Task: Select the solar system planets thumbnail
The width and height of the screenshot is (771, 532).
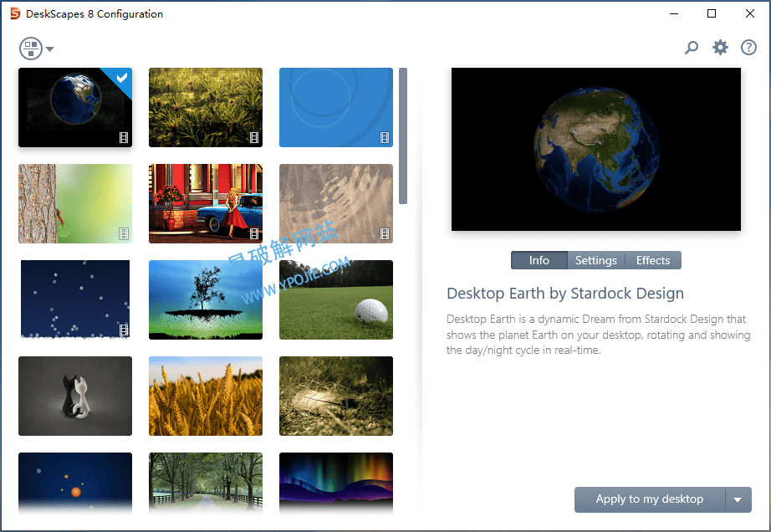Action: pos(75,483)
